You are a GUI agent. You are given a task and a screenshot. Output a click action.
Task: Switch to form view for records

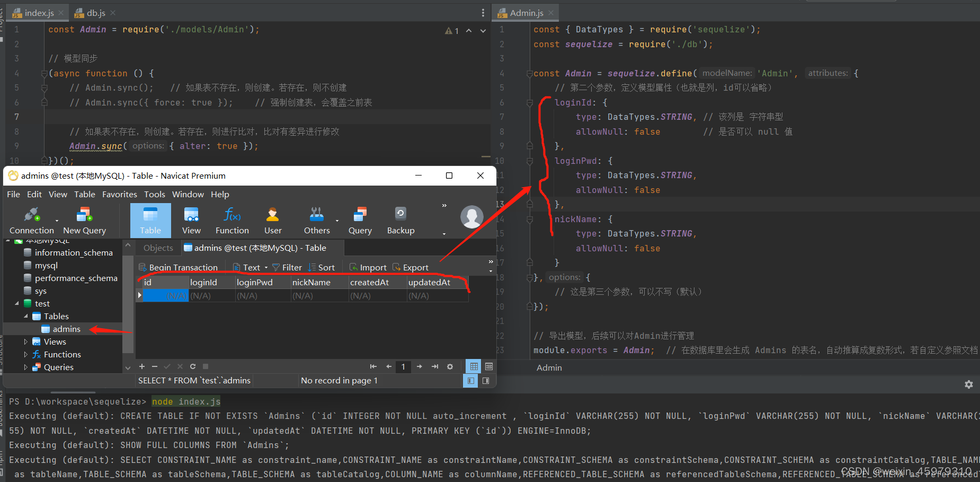click(488, 366)
